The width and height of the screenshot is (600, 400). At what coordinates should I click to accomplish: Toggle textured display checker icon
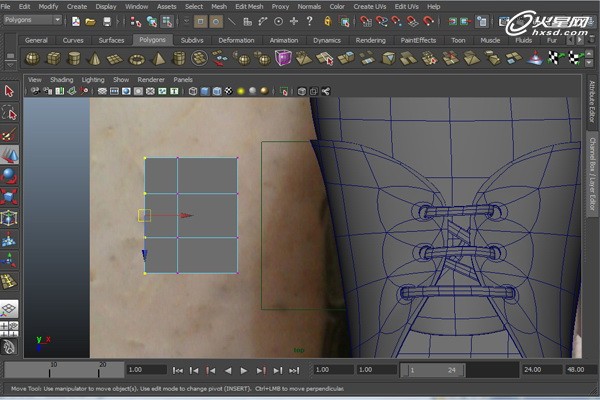tap(229, 91)
